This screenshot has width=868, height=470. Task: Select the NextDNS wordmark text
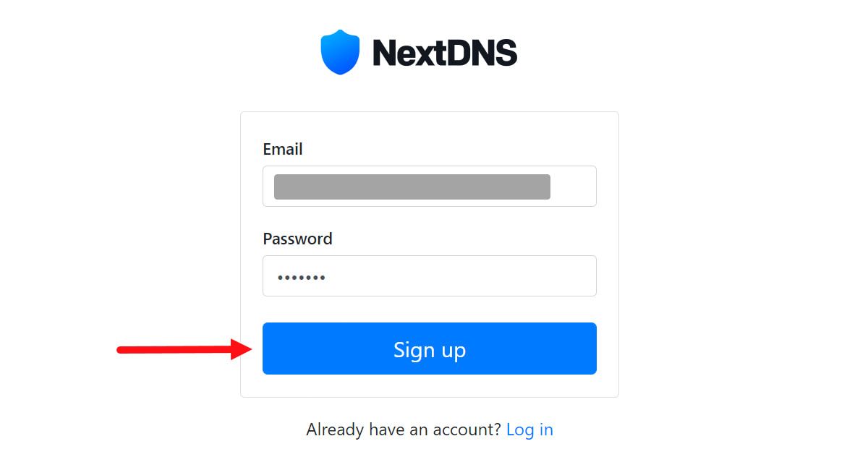point(445,51)
